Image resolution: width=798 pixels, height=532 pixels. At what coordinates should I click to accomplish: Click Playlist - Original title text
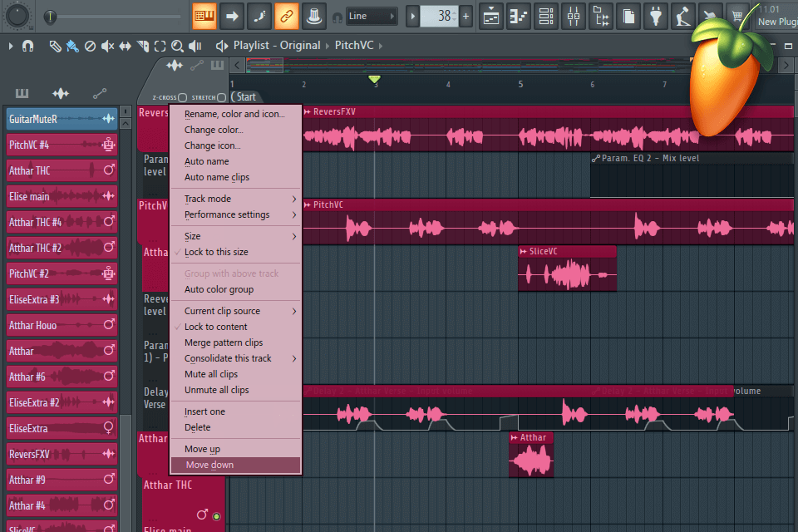tap(277, 46)
